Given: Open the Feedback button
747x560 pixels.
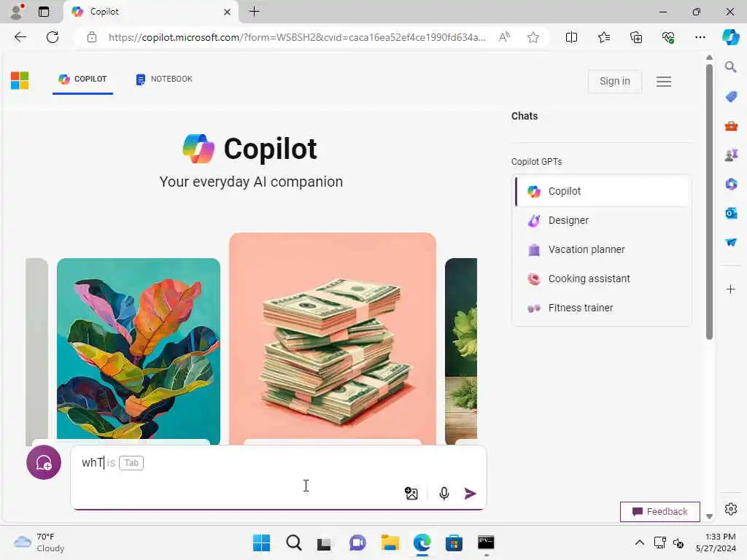Looking at the screenshot, I should (659, 511).
